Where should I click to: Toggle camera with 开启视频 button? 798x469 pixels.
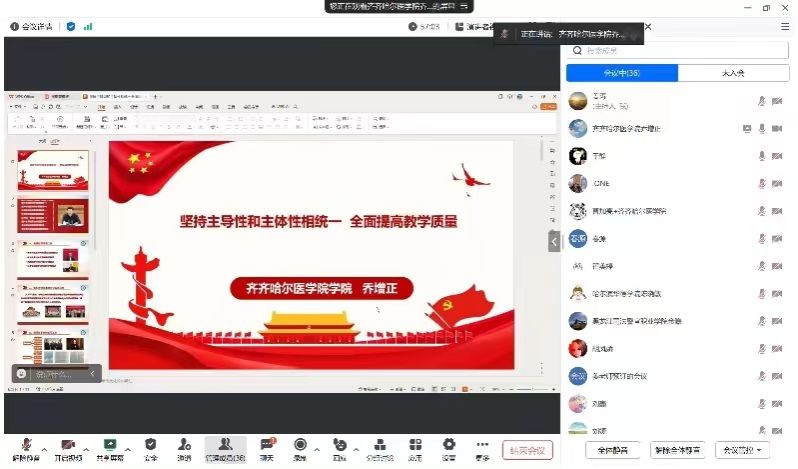tap(68, 445)
